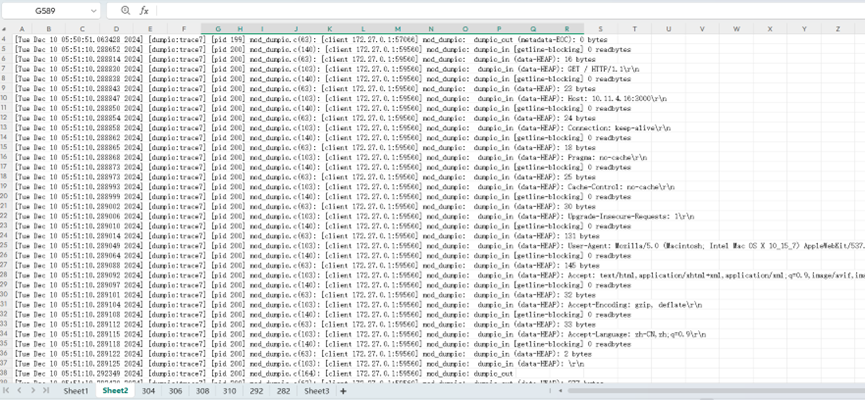The width and height of the screenshot is (865, 400).
Task: Select row 25 header
Action: [x=6, y=245]
